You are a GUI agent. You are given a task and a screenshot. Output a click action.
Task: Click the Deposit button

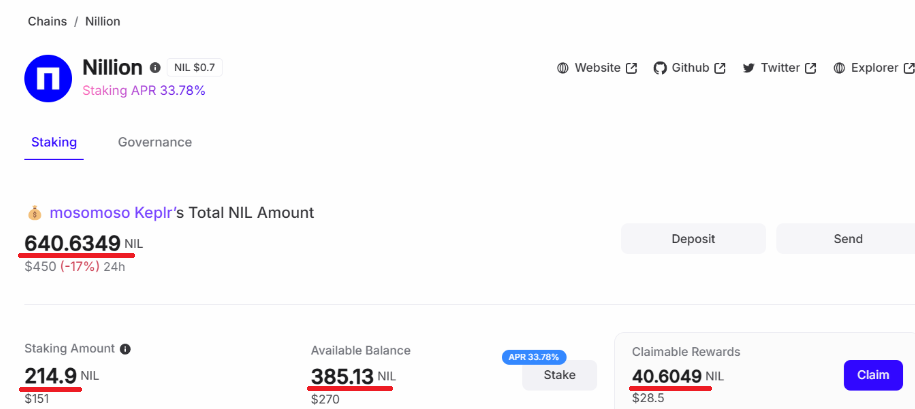coord(693,239)
